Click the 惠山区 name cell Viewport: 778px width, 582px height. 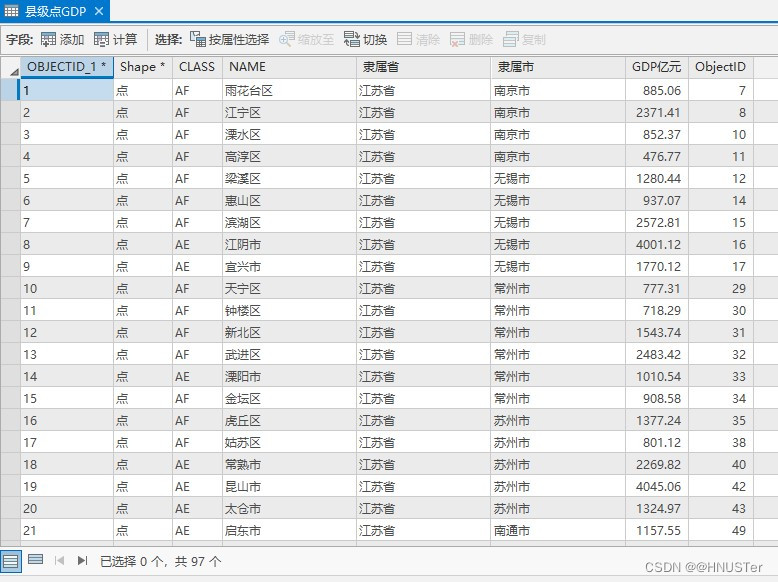pyautogui.click(x=289, y=200)
